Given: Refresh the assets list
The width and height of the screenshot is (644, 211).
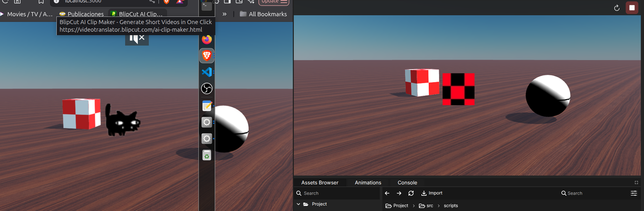Looking at the screenshot, I should (411, 193).
